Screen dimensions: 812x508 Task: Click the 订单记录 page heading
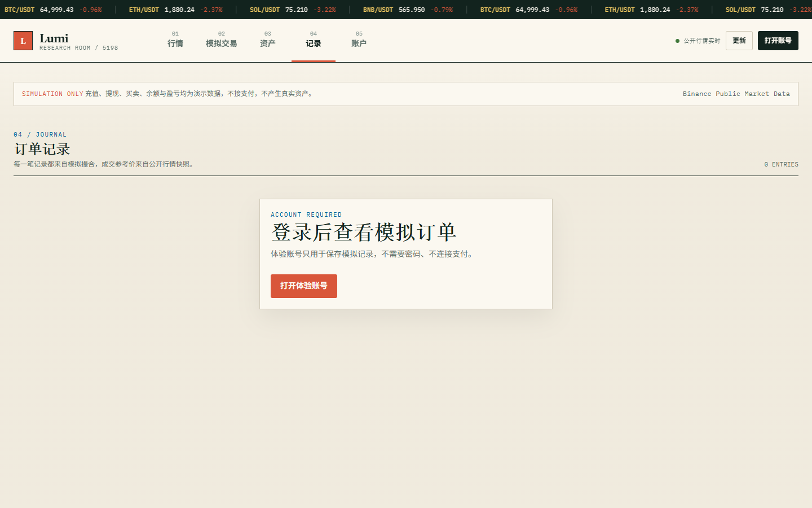pyautogui.click(x=42, y=149)
